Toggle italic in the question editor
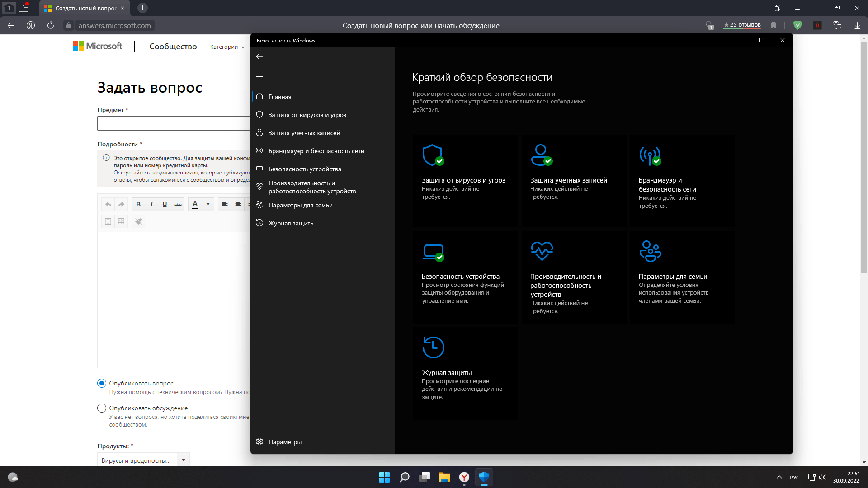This screenshot has width=868, height=488. coord(151,204)
